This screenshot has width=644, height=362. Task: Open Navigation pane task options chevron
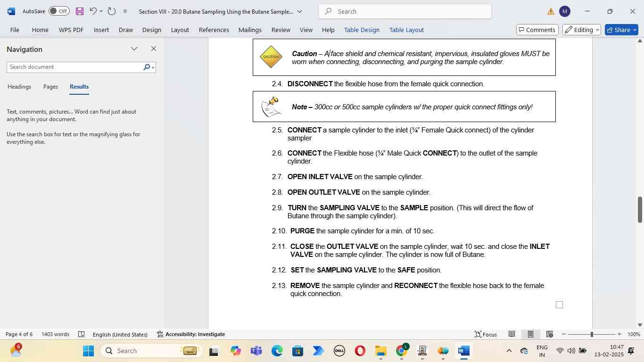(134, 49)
